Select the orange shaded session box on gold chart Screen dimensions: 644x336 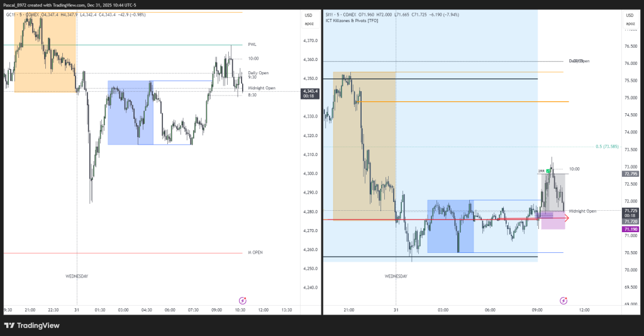(x=44, y=53)
